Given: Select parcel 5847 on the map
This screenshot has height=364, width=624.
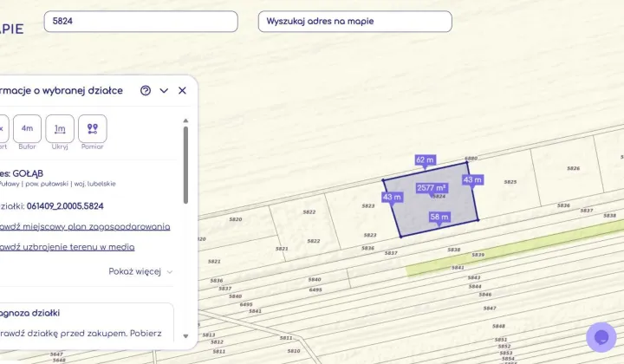Looking at the screenshot, I should (x=490, y=309).
